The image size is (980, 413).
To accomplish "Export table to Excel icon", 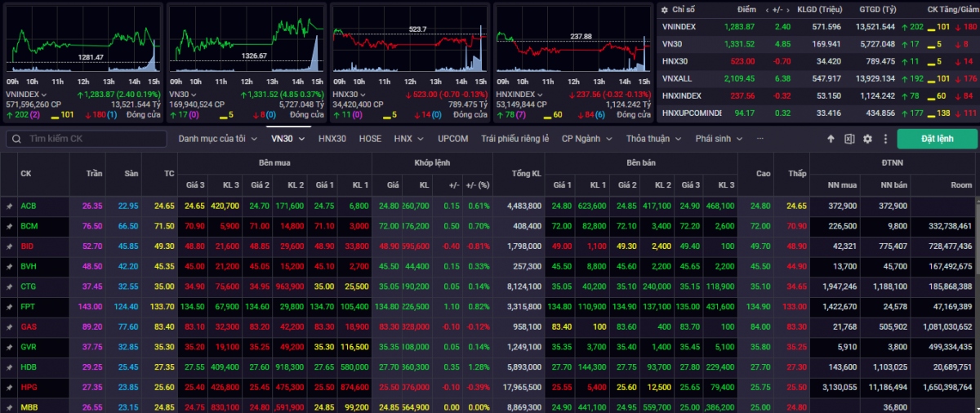I will pyautogui.click(x=849, y=139).
